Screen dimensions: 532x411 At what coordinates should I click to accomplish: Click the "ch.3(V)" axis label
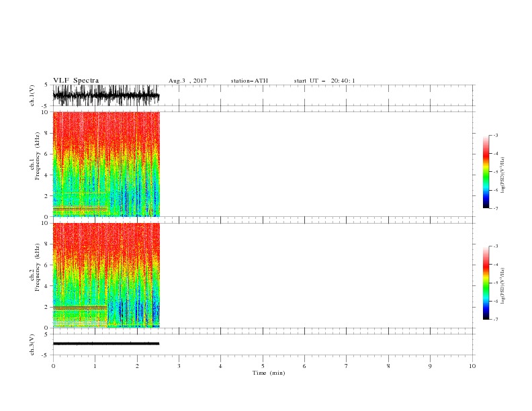tap(32, 345)
